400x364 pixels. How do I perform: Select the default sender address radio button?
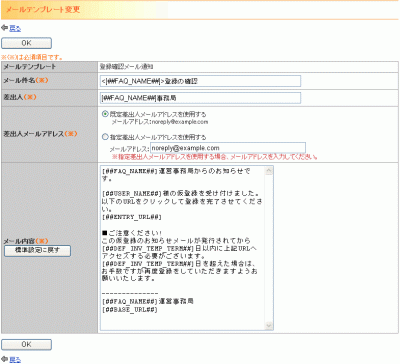(105, 114)
